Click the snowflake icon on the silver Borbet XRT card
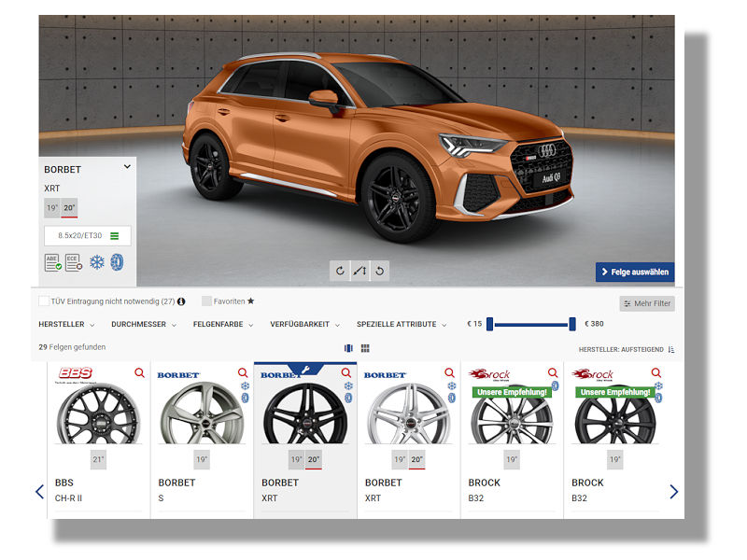Screen dimensions: 747x560 (x=452, y=386)
